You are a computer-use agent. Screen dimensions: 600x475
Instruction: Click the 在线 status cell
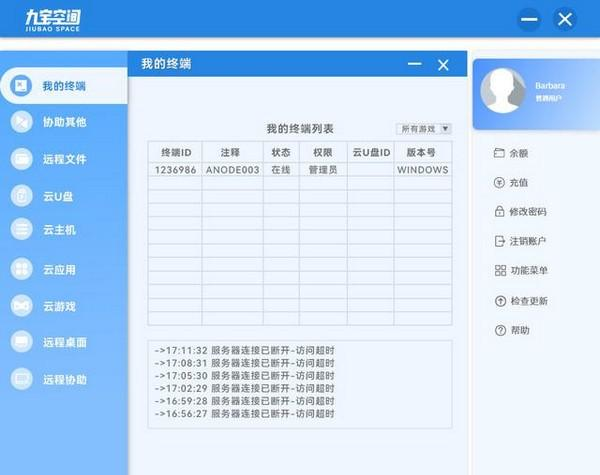tap(281, 170)
